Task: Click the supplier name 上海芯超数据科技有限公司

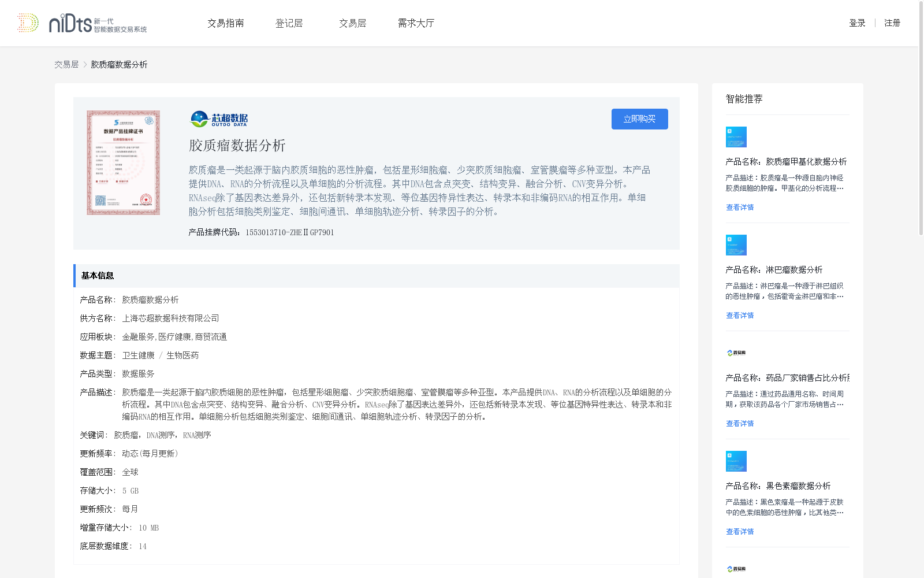Action: point(170,318)
